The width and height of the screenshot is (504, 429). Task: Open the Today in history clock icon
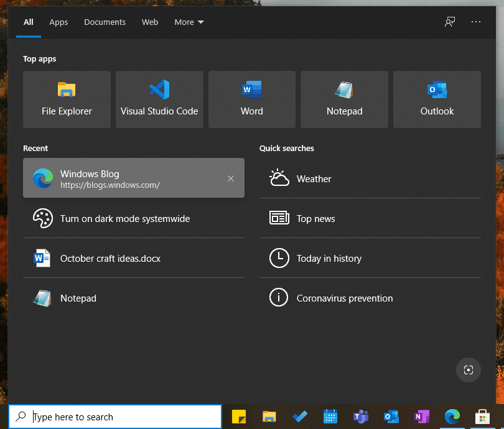point(279,257)
